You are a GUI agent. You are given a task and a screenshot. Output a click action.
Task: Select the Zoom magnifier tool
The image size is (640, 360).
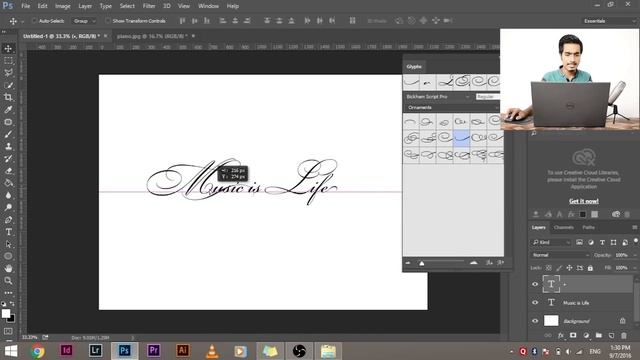[x=8, y=281]
